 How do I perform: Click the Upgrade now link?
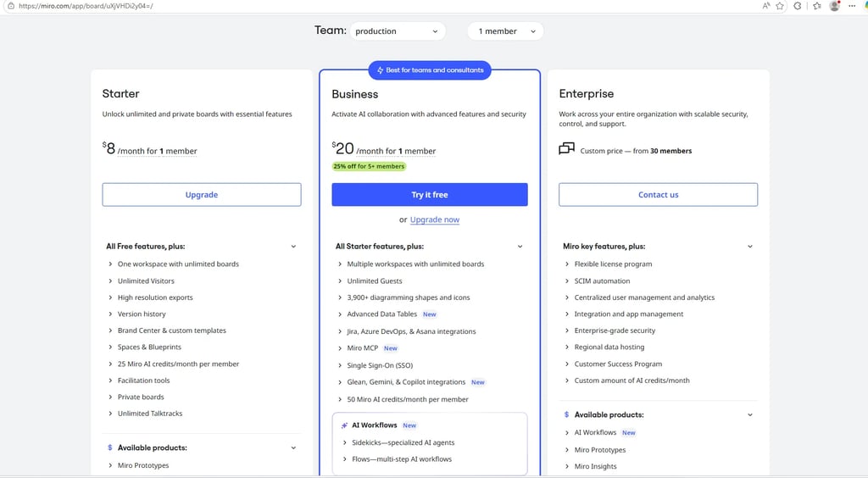(435, 220)
